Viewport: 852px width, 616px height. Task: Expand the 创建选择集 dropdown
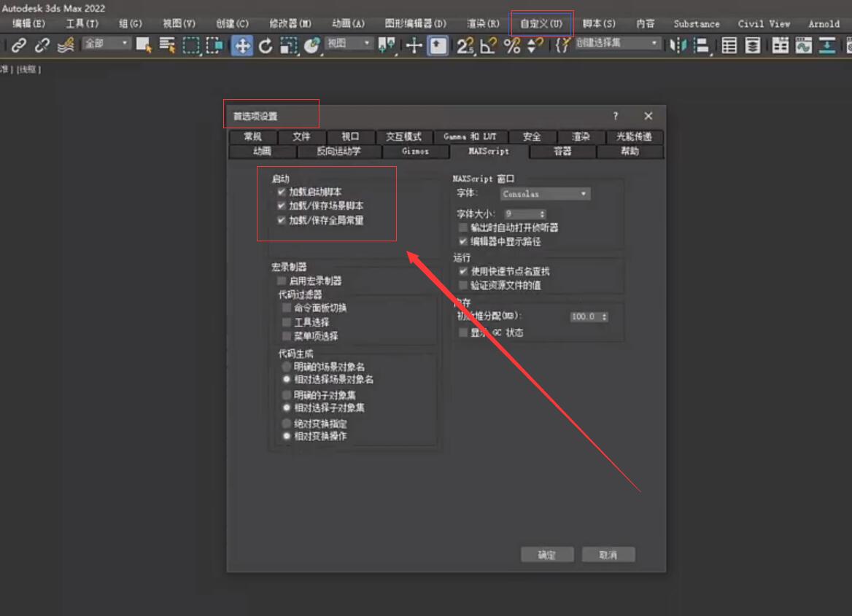[617, 44]
